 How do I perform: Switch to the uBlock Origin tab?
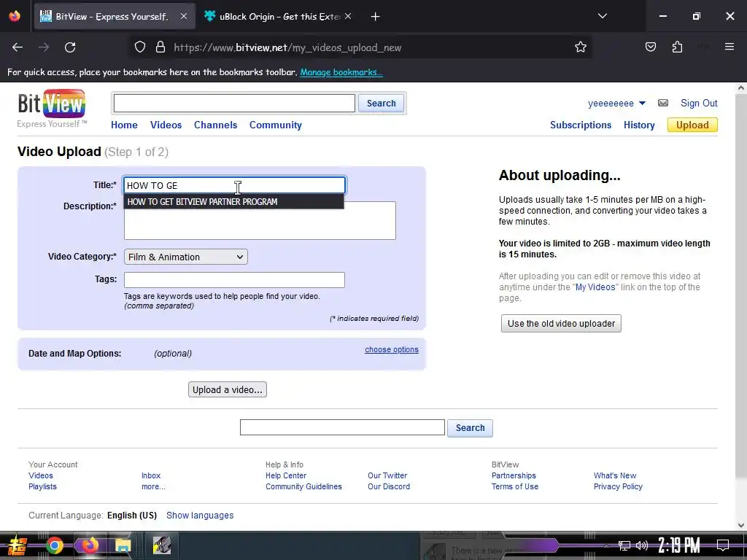tap(278, 17)
